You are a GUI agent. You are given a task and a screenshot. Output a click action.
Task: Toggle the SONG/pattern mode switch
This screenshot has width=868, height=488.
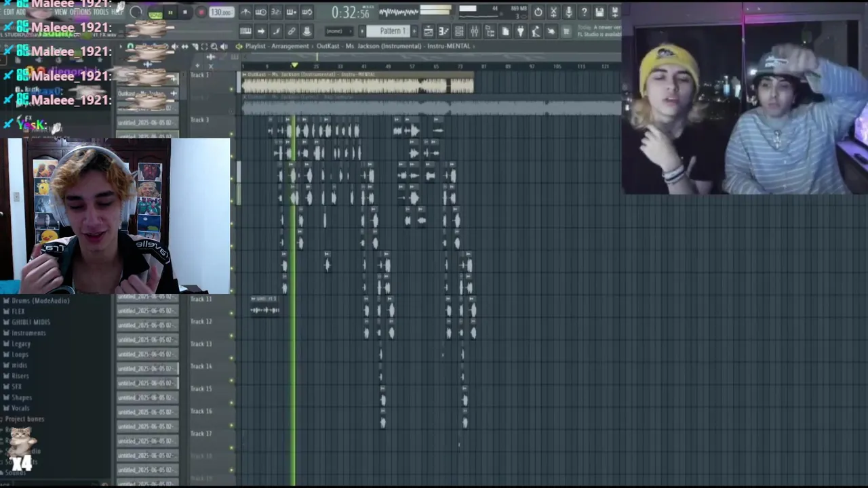155,14
